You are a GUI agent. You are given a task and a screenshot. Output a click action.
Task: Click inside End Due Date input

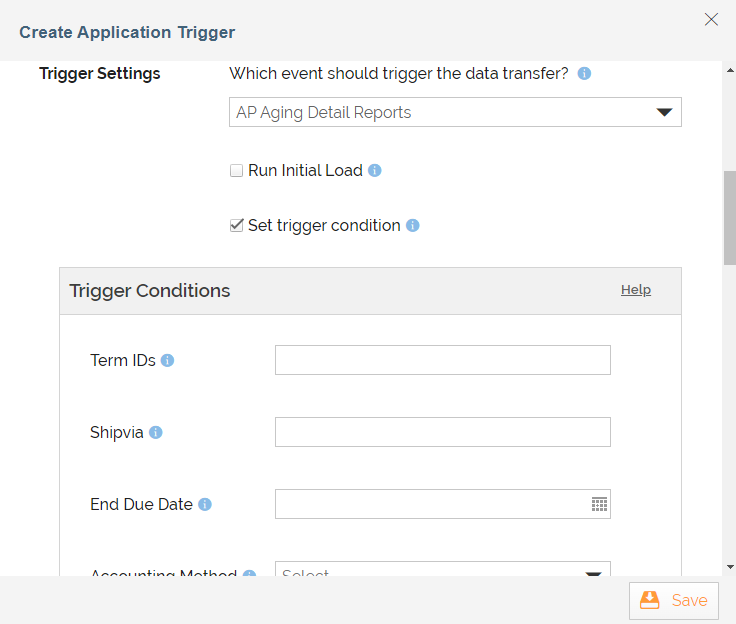[x=432, y=504]
